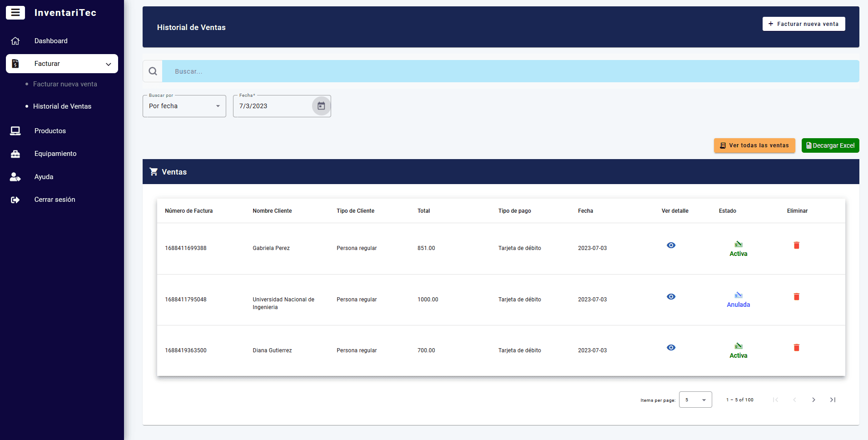Image resolution: width=868 pixels, height=440 pixels.
Task: Click the Facturar nueva venta header button
Action: [803, 24]
